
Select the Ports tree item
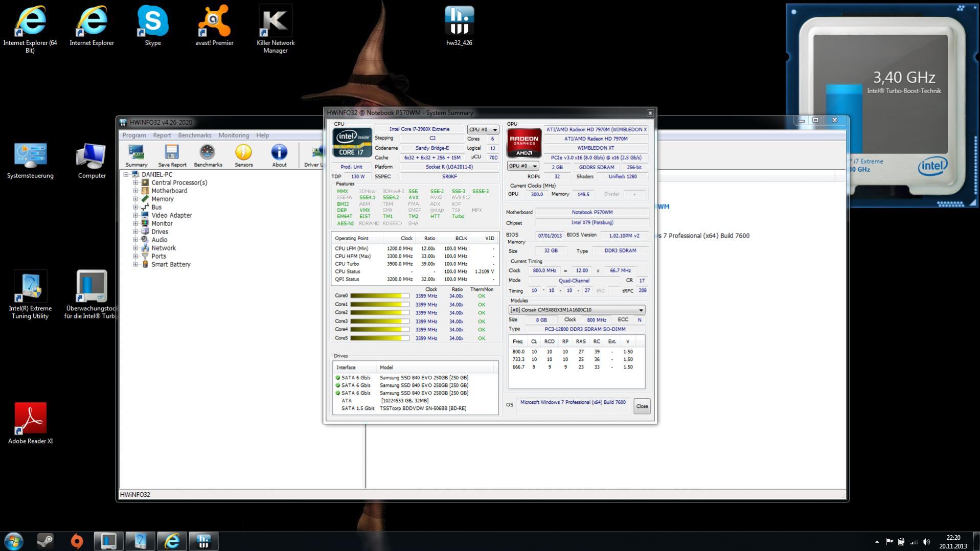point(158,256)
